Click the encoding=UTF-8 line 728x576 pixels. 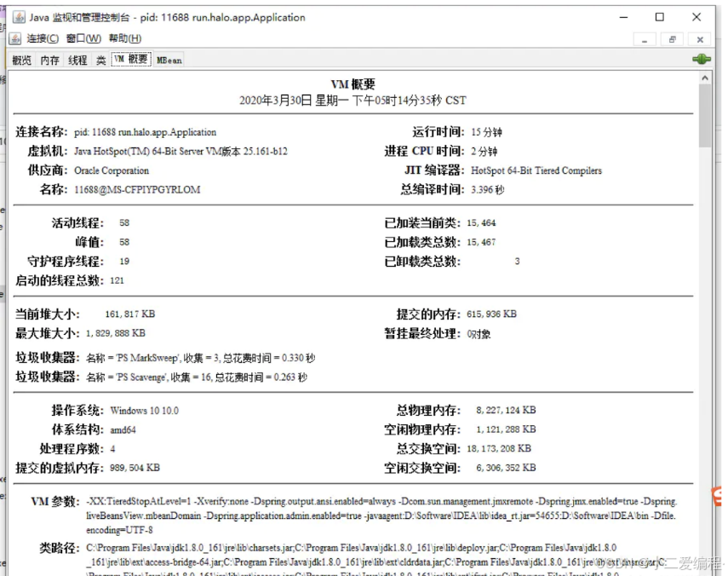[119, 530]
